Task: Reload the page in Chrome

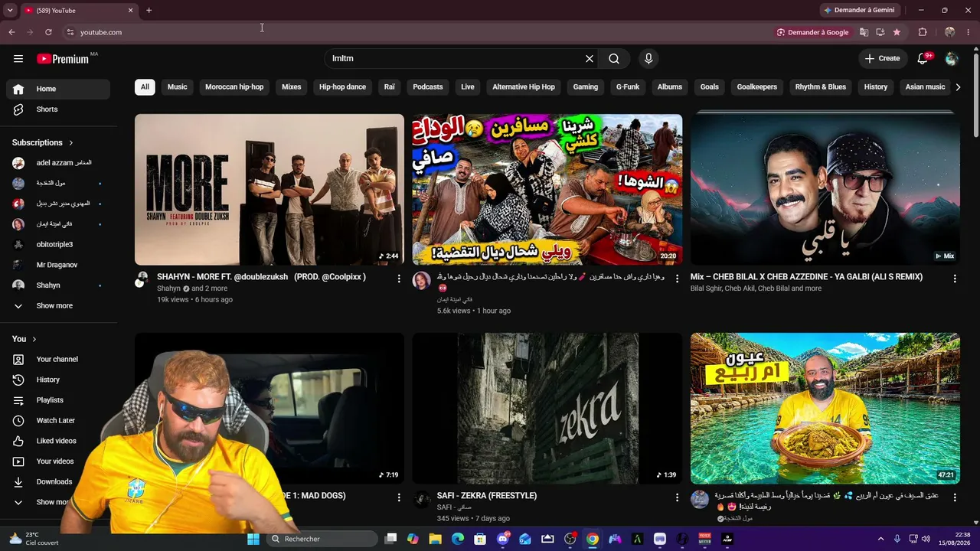Action: coord(48,32)
